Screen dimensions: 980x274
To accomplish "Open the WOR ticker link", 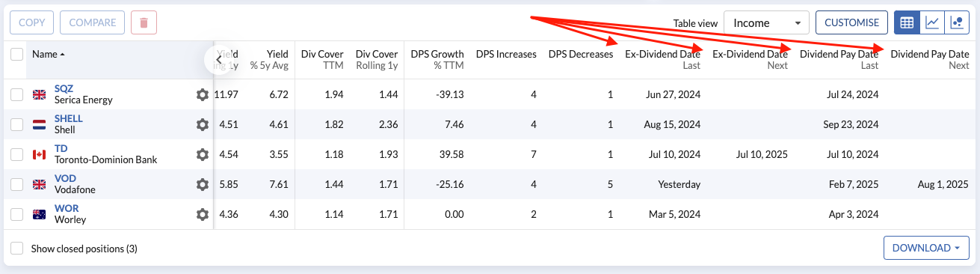I will [67, 208].
